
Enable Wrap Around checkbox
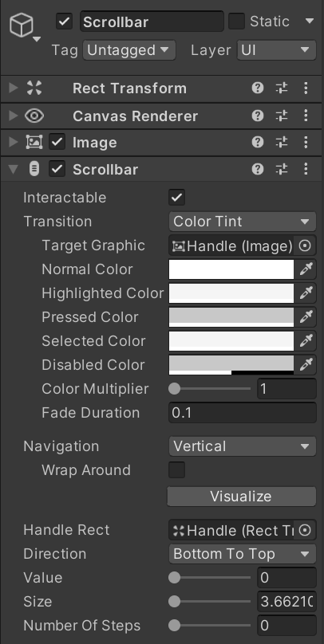177,470
